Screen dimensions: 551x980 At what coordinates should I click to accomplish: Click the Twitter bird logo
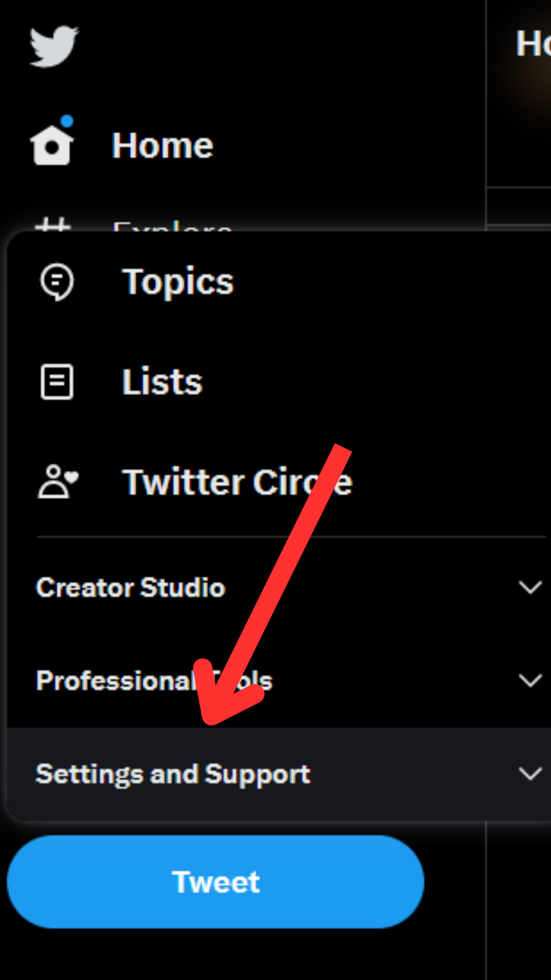(54, 46)
